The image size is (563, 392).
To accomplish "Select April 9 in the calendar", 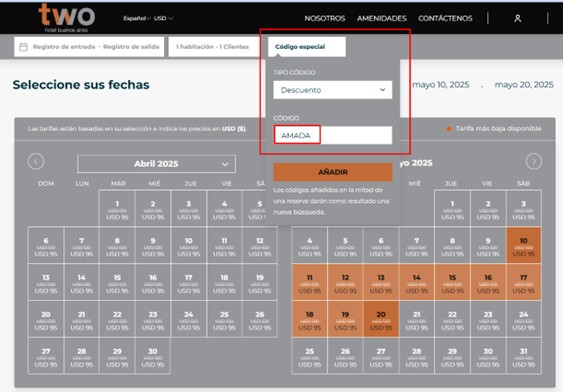I will [153, 246].
